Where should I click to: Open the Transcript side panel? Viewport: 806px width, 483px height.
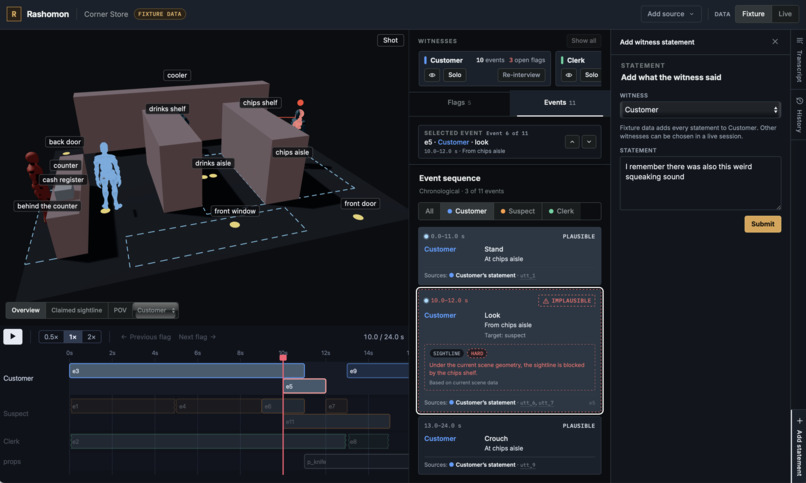click(799, 61)
